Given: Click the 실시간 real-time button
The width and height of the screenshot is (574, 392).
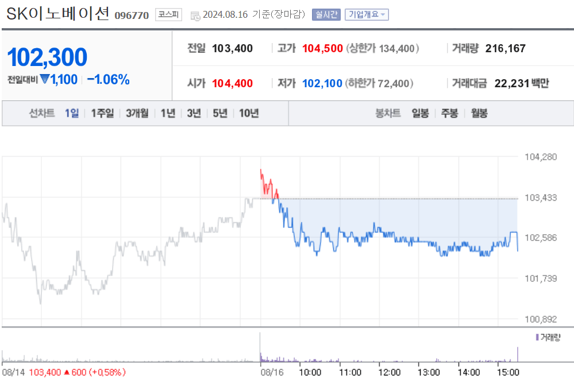Looking at the screenshot, I should click(326, 14).
